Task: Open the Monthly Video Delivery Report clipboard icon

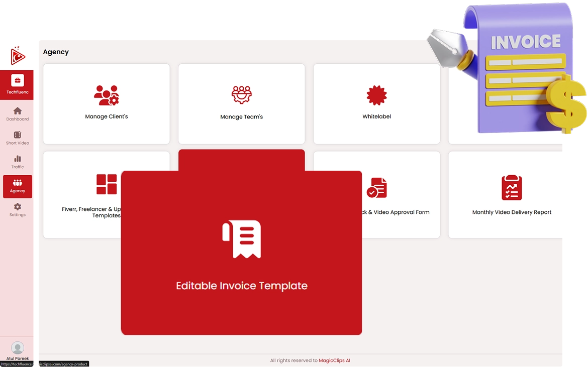Action: (512, 188)
